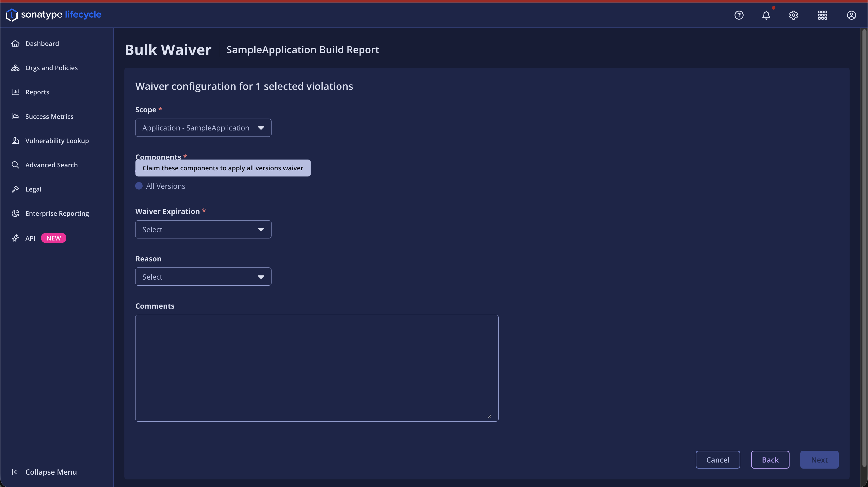
Task: Navigate to Enterprise Reporting
Action: click(57, 213)
